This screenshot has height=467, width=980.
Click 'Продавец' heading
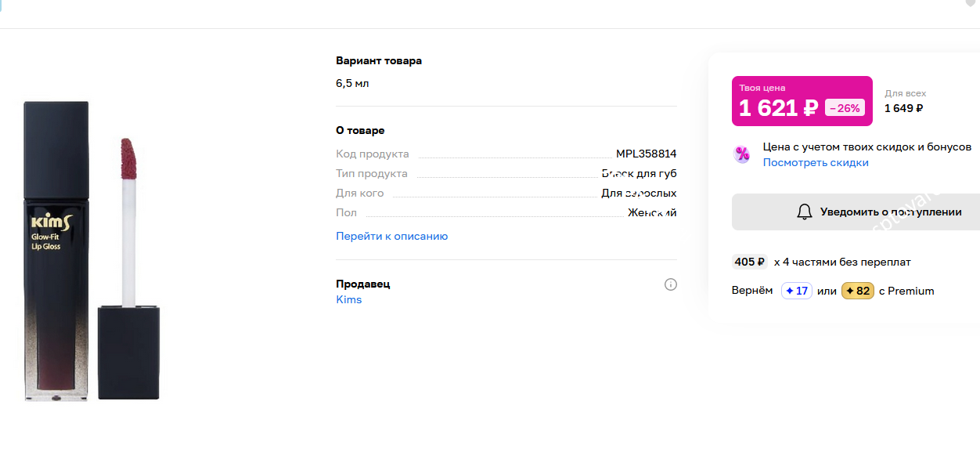point(363,284)
